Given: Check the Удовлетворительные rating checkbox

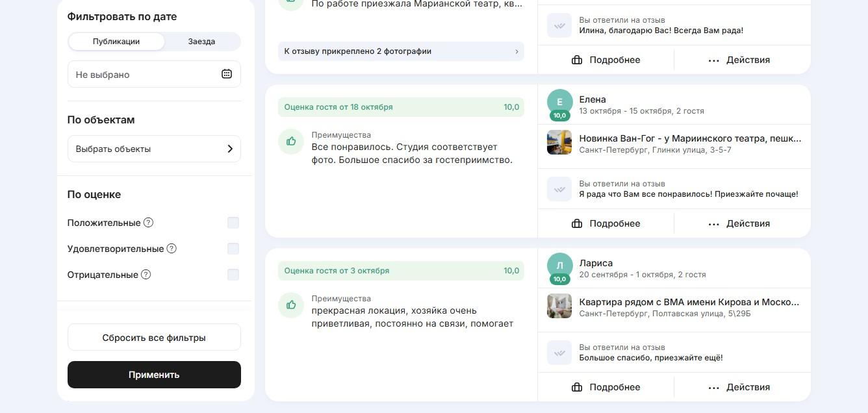Looking at the screenshot, I should click(233, 249).
